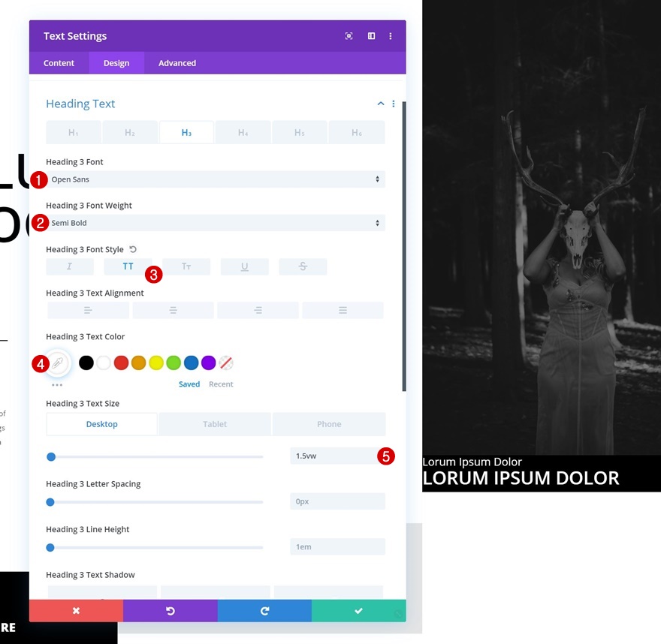Align heading 3 text right
661x644 pixels.
click(258, 311)
